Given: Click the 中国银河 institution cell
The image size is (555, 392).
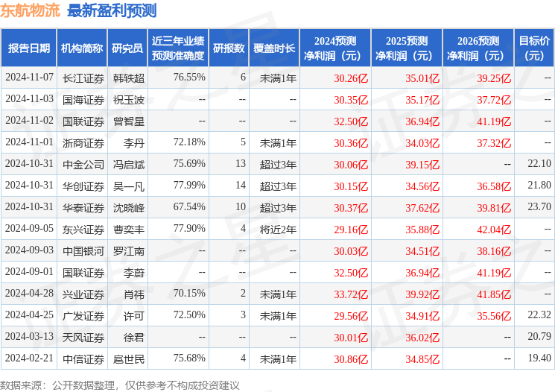Looking at the screenshot, I should (x=83, y=251).
